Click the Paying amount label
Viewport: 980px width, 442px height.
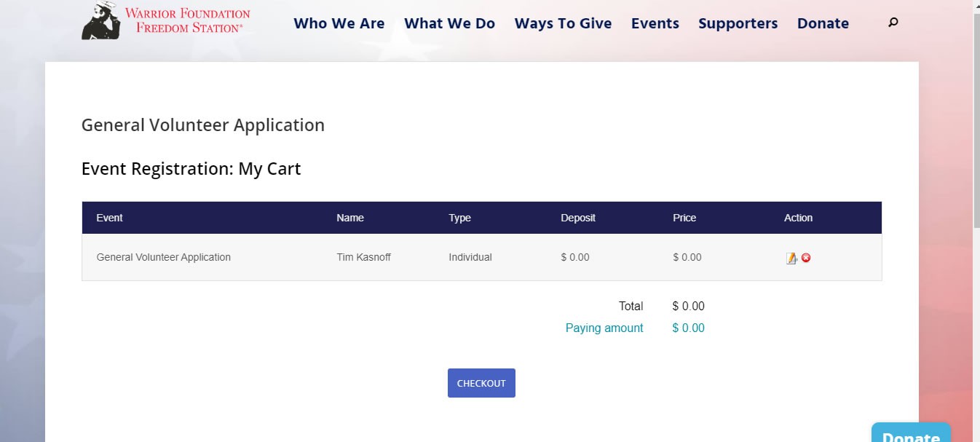click(x=604, y=328)
